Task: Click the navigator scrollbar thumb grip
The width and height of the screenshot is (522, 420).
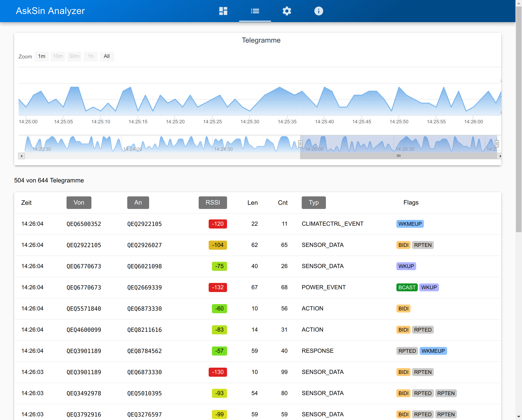Action: point(398,156)
